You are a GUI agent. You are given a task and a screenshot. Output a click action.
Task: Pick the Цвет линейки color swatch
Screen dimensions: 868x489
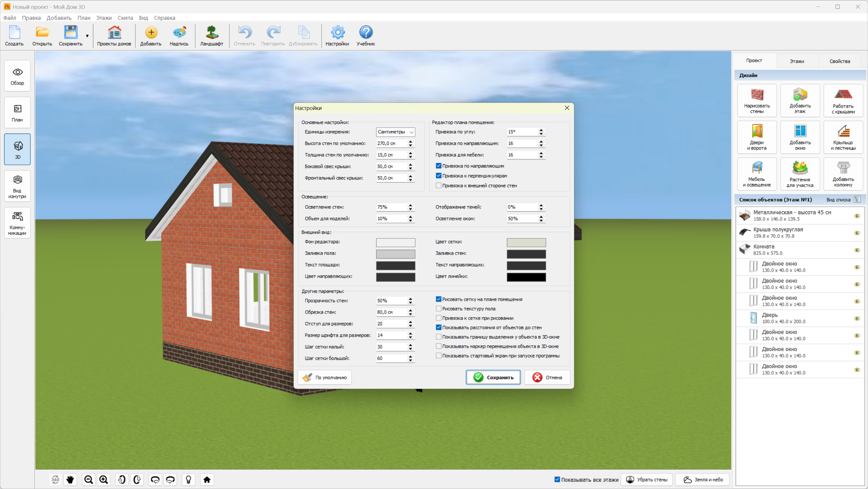(526, 277)
